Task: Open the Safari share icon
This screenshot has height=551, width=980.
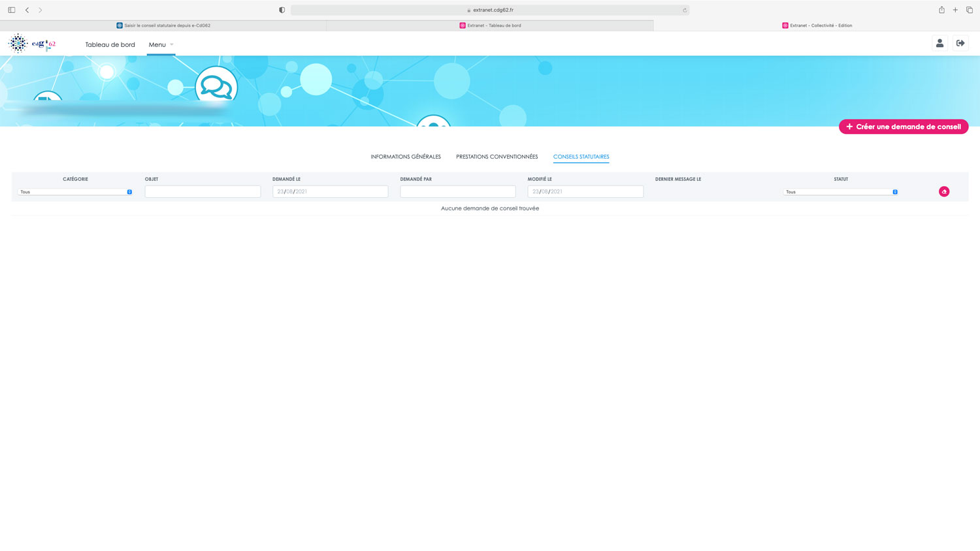Action: pyautogui.click(x=941, y=10)
